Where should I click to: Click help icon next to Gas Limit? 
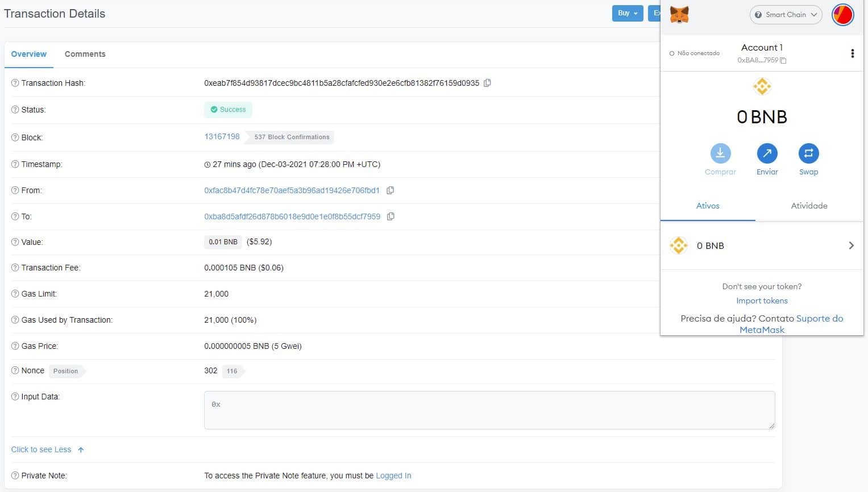coord(15,294)
